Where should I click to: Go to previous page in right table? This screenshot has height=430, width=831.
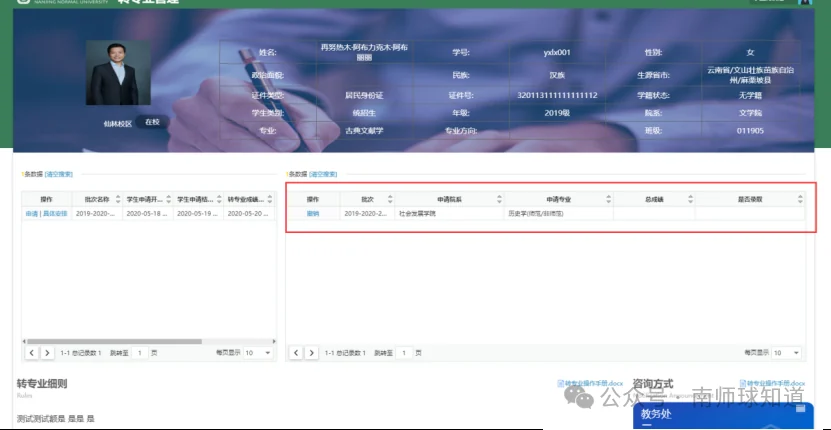point(296,353)
